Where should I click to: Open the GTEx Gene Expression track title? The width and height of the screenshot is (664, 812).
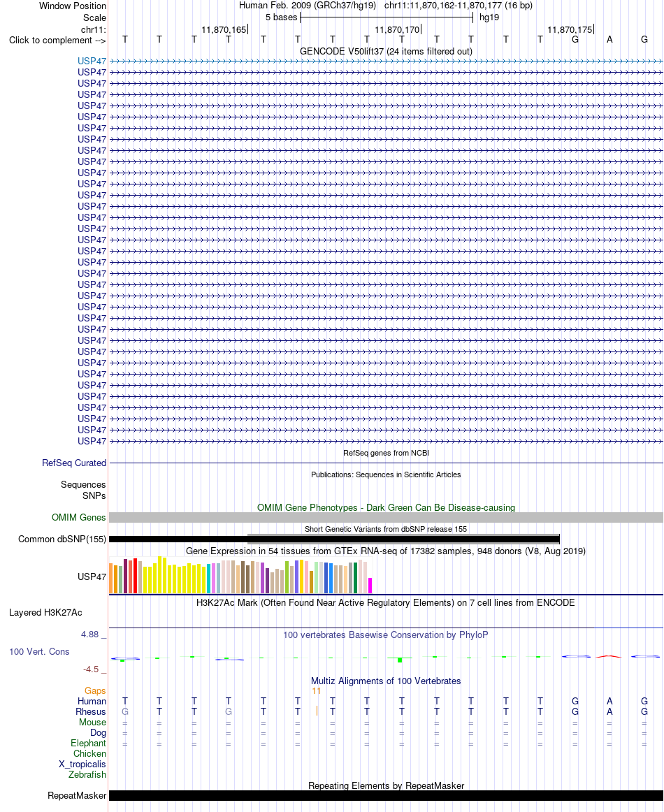point(386,551)
